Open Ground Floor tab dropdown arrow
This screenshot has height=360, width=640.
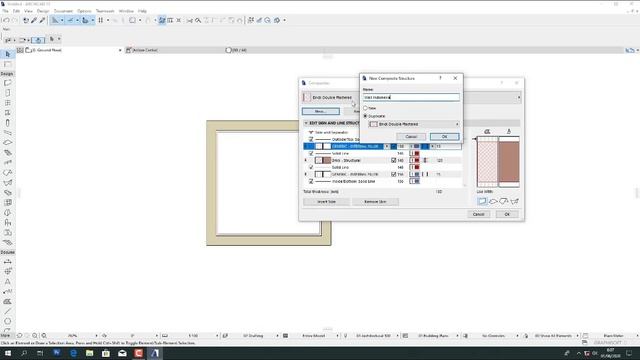coord(120,50)
